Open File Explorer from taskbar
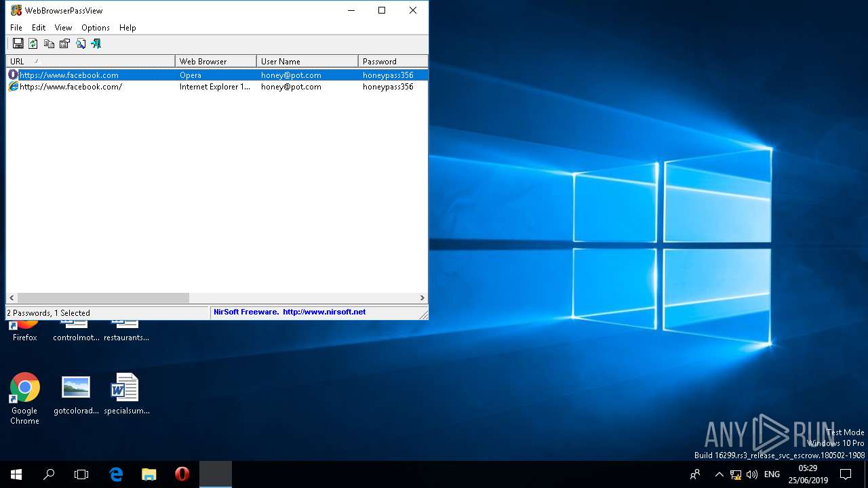The image size is (868, 488). (149, 474)
